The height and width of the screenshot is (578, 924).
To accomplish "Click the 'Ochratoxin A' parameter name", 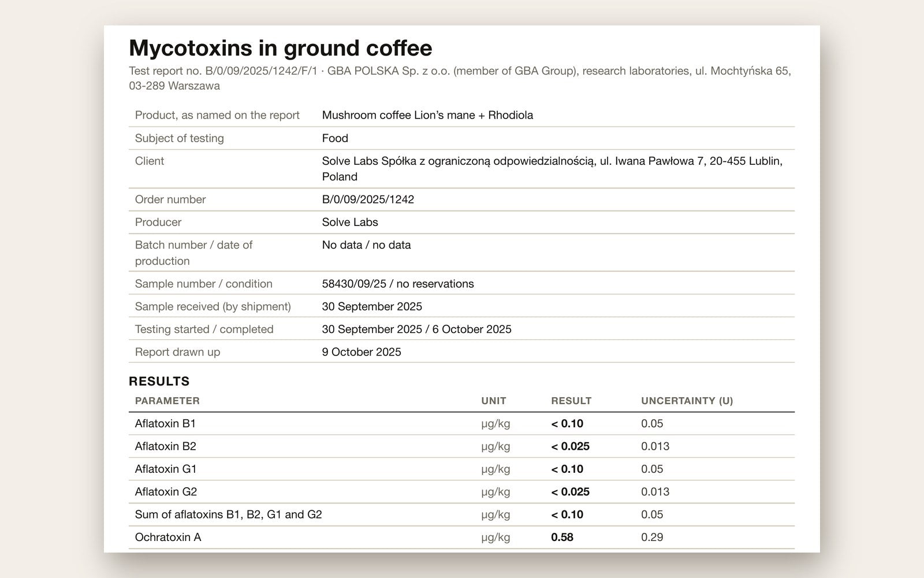I will point(168,538).
